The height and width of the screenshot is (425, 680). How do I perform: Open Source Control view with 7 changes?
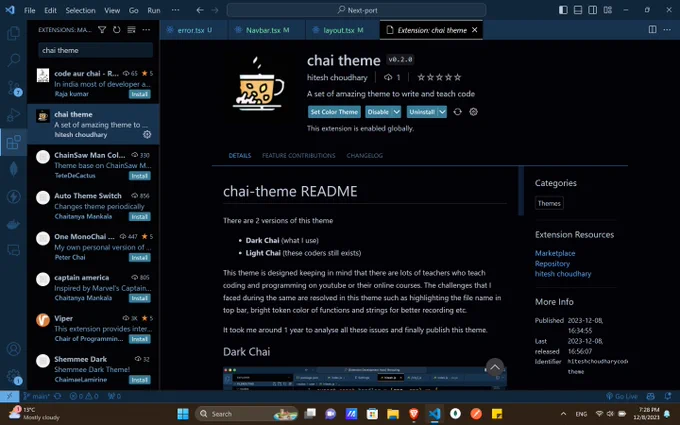click(x=13, y=88)
